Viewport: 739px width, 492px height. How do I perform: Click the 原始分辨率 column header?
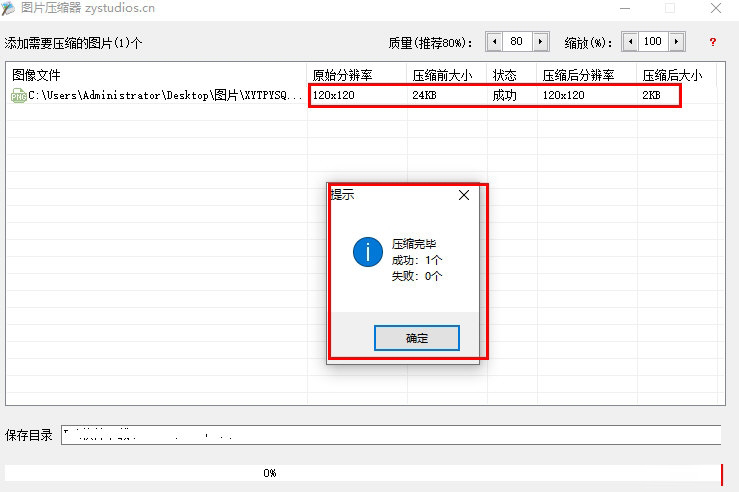click(x=357, y=75)
